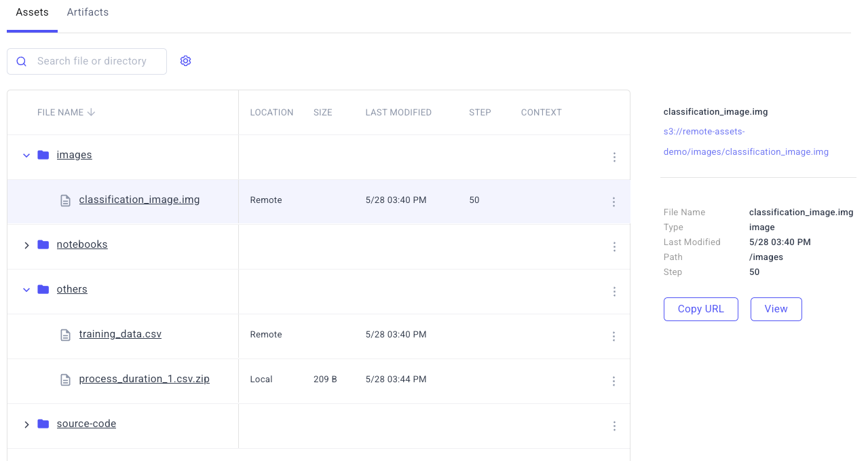Click the file icon beside process_duration_1.csv.zip
This screenshot has height=461, width=868.
pyautogui.click(x=65, y=381)
